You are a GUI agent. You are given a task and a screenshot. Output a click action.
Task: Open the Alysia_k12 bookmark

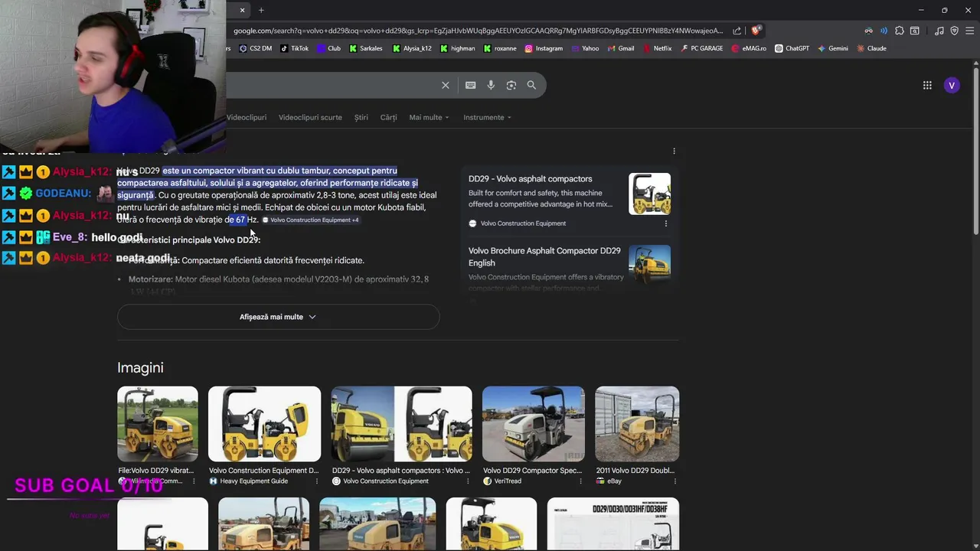pyautogui.click(x=412, y=48)
